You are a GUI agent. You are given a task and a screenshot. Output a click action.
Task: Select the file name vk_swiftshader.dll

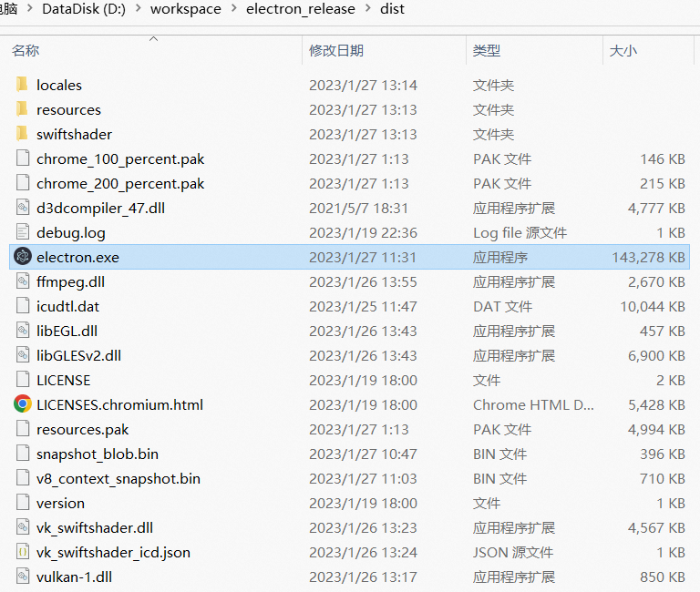point(95,527)
